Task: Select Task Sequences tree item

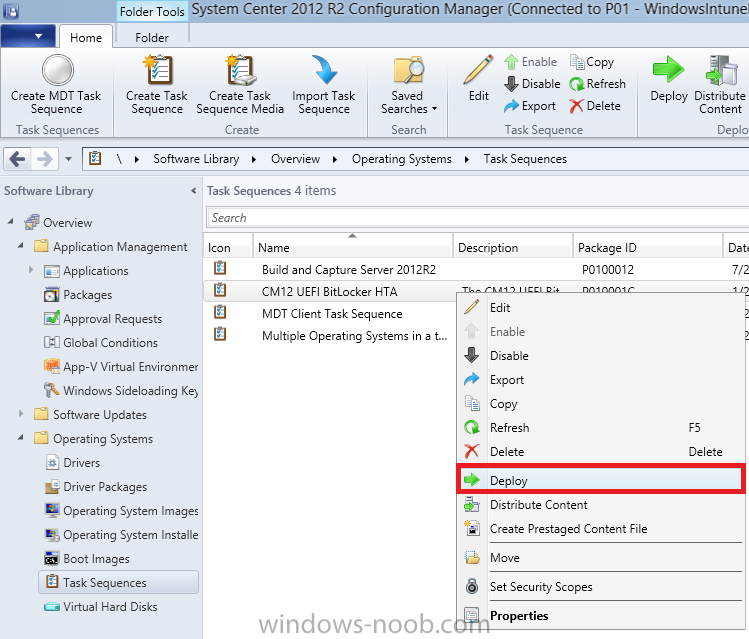Action: tap(118, 583)
